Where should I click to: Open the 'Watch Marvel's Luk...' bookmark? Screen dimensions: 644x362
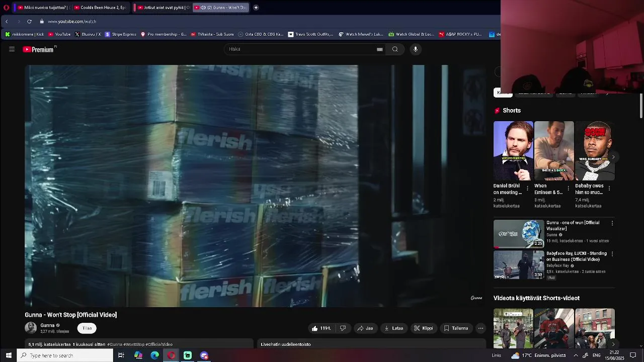tap(361, 34)
